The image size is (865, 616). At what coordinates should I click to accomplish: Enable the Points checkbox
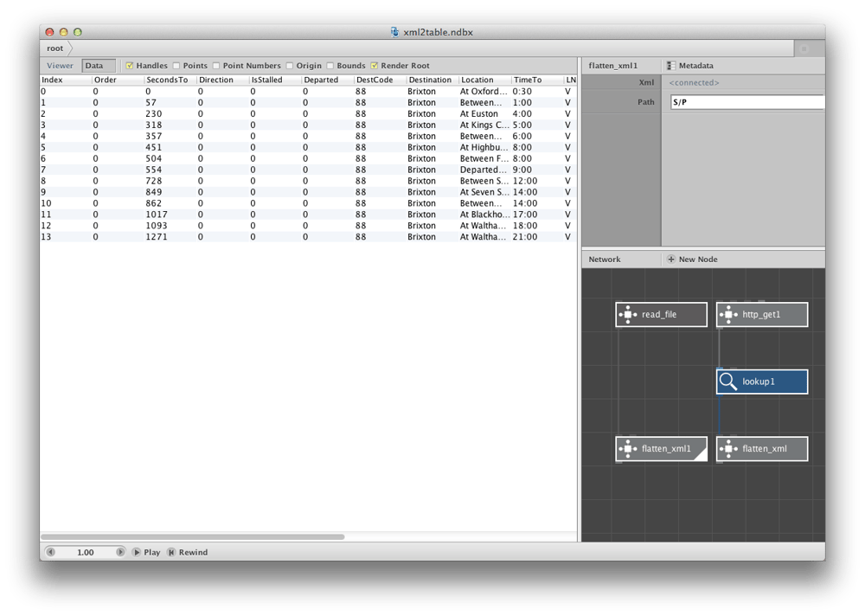click(x=176, y=66)
